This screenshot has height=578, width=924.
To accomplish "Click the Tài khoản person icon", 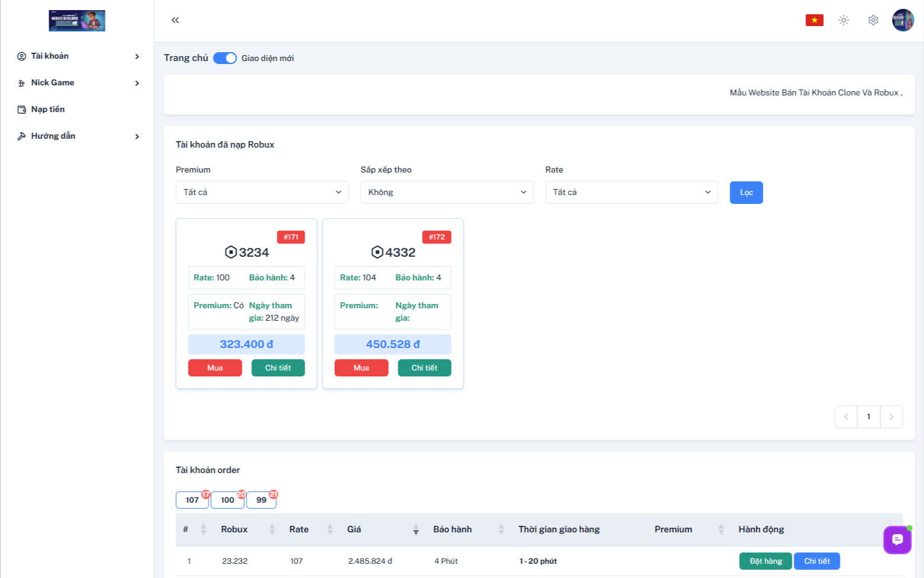I will point(21,56).
